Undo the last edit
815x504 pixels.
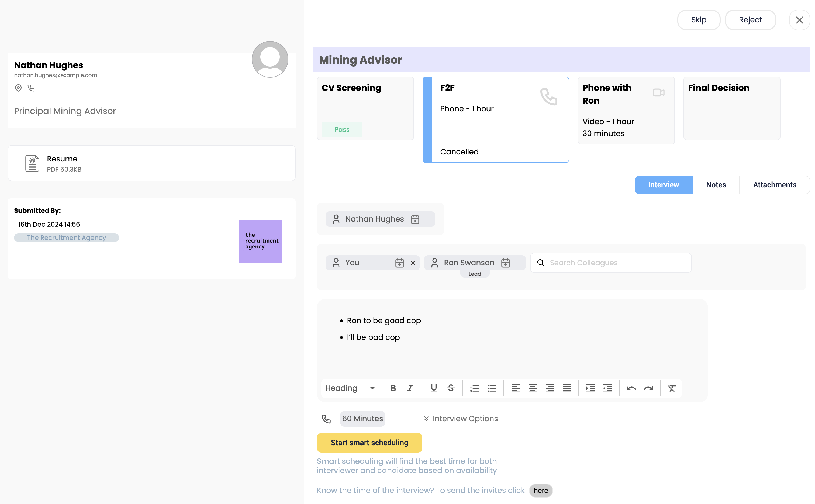631,388
